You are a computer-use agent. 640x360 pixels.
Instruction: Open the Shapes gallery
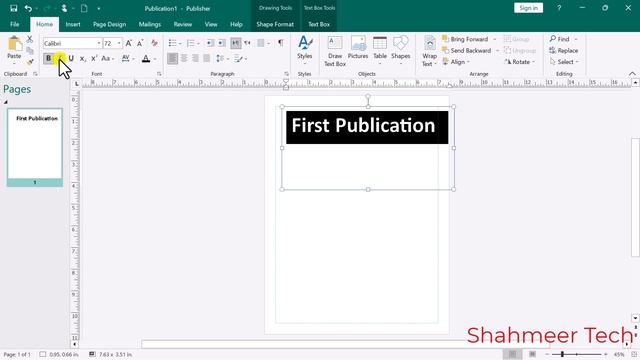tap(400, 50)
